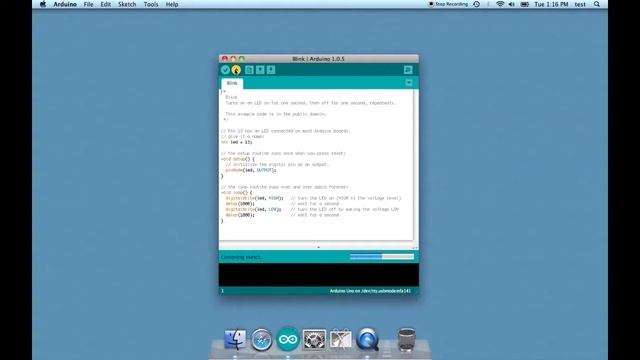640x360 pixels.
Task: Launch Safari from the Dock
Action: pyautogui.click(x=261, y=339)
